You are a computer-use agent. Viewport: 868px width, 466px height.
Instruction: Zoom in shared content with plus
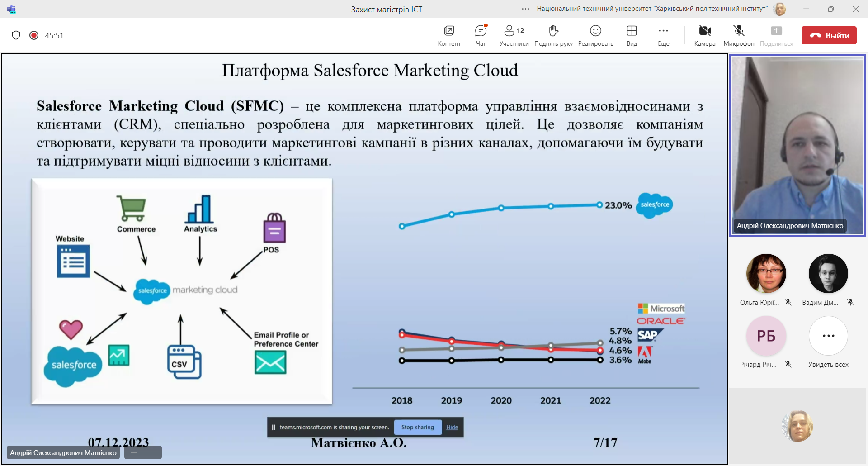pyautogui.click(x=152, y=452)
